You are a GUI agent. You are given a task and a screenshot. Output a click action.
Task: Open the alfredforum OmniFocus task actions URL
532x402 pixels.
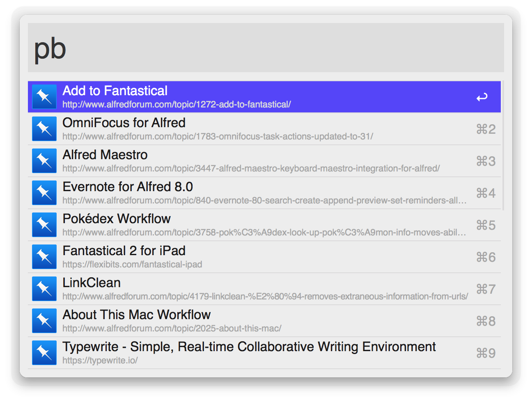(x=218, y=137)
